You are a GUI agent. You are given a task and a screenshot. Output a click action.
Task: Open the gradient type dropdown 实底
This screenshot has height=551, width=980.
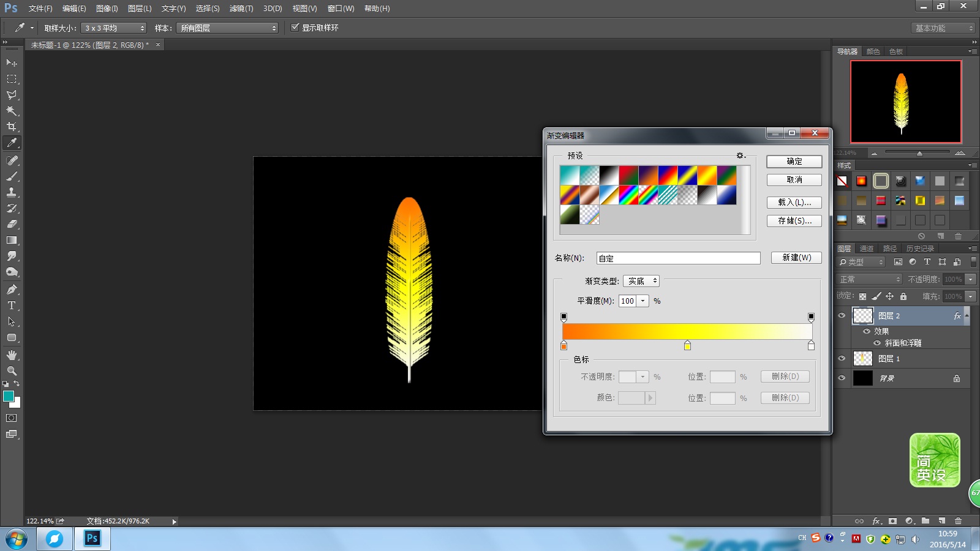coord(641,281)
